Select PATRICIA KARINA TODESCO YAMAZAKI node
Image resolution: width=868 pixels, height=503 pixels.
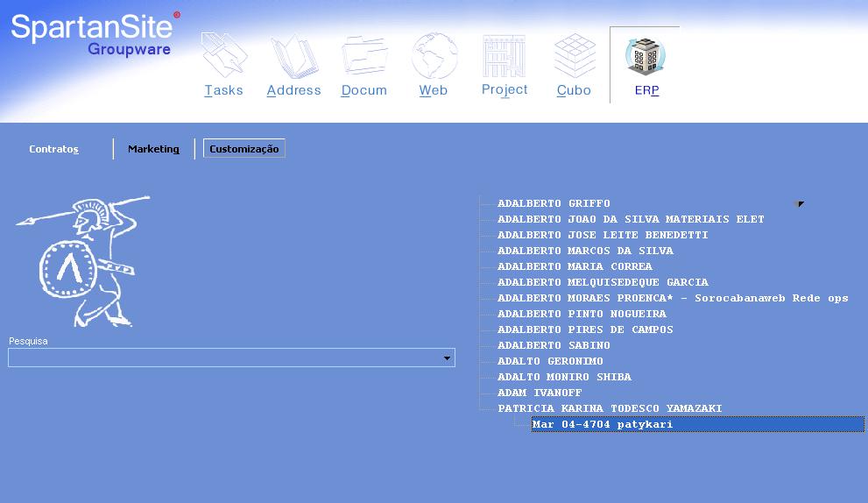tap(610, 409)
